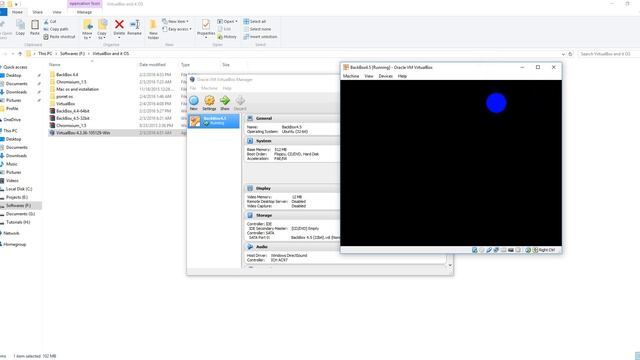Screen dimensions: 640x360
Task: Click Cut in the Clipboard group
Action: coord(50,22)
